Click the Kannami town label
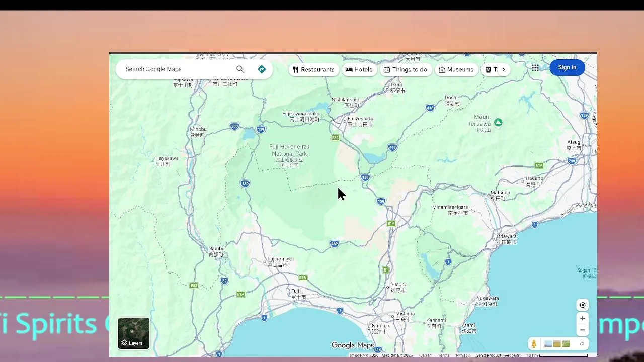644x362 pixels. pyautogui.click(x=436, y=323)
